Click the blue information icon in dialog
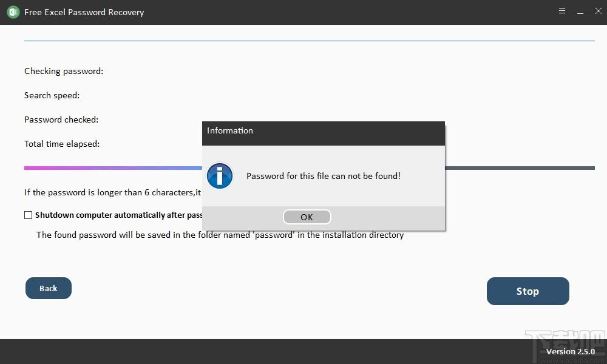The height and width of the screenshot is (364, 607). [220, 176]
